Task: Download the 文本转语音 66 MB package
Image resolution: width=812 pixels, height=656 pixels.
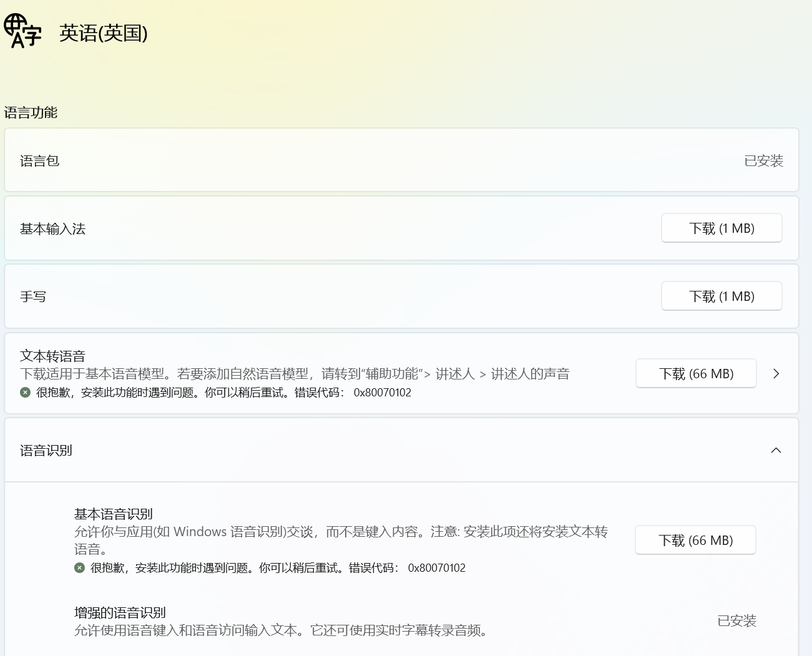Action: click(696, 374)
